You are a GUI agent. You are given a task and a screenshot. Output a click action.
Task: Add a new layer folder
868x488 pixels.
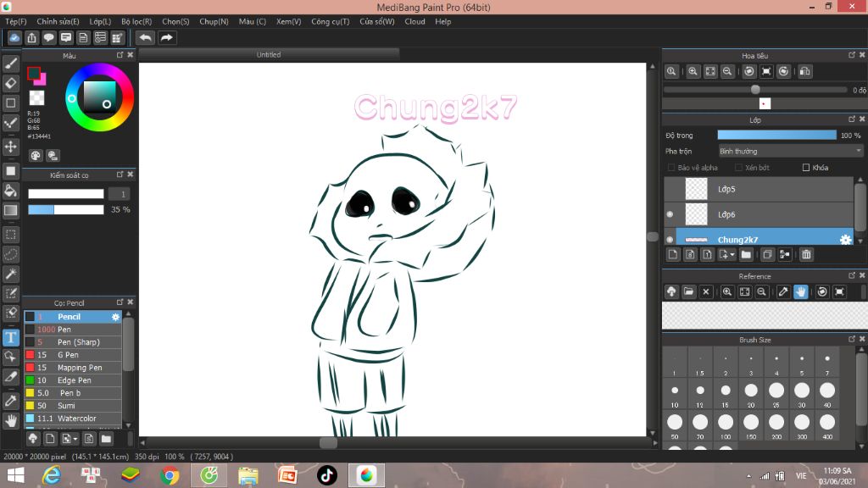pyautogui.click(x=746, y=254)
